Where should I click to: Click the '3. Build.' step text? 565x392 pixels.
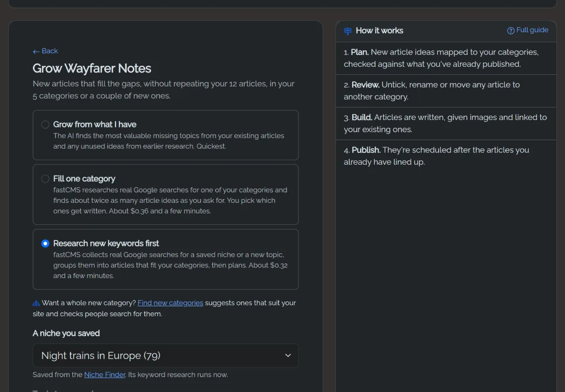coord(445,123)
